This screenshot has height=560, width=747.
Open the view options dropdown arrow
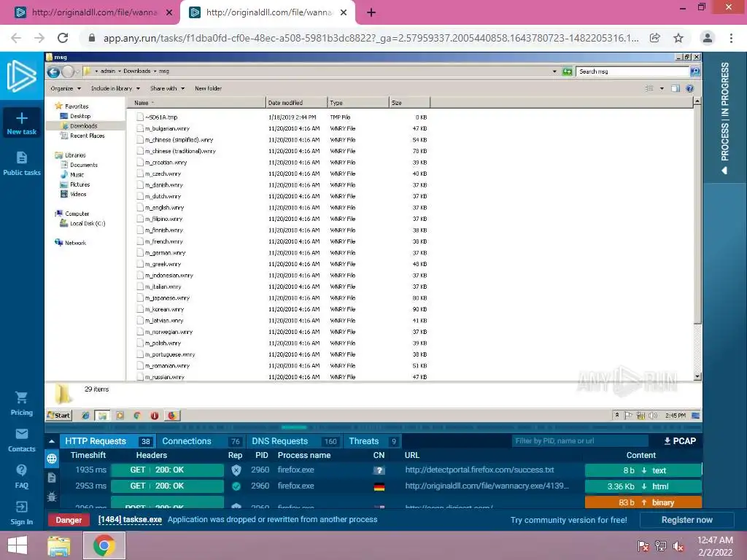click(x=662, y=88)
